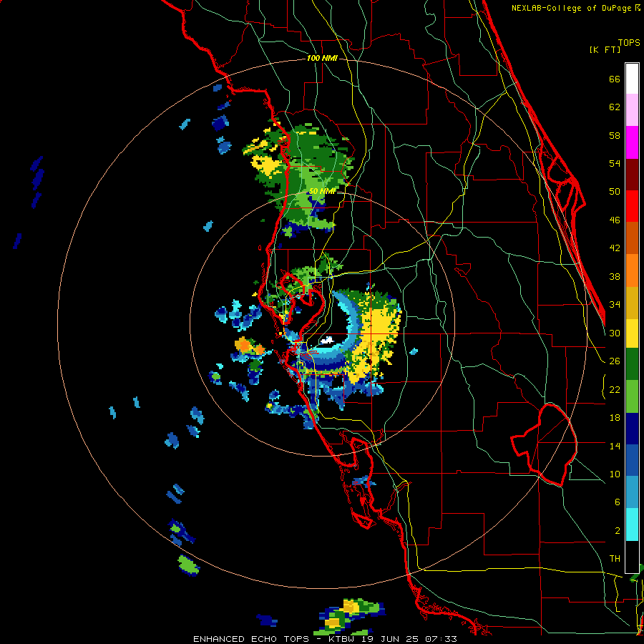Click the legend value '10'
The image size is (644, 644).
tap(615, 474)
